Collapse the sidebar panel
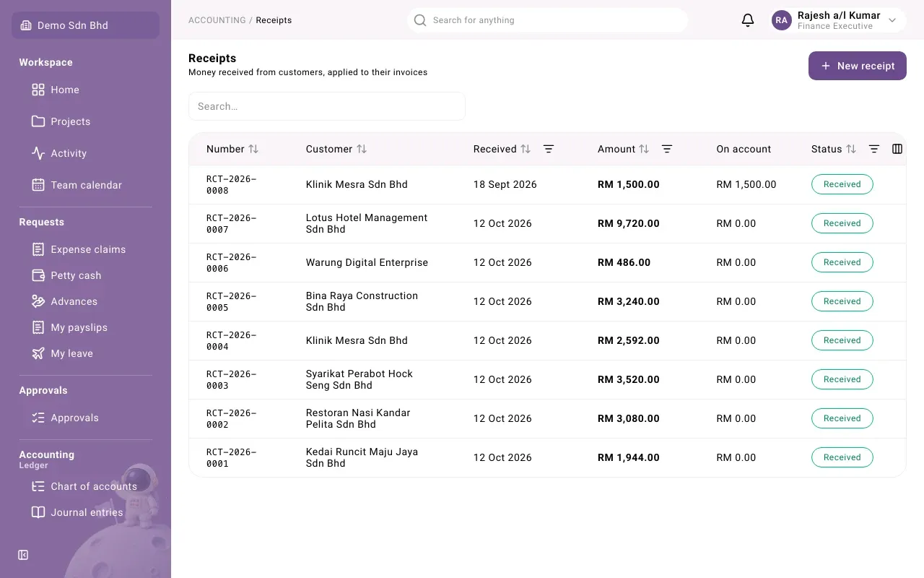The image size is (924, 578). click(x=23, y=555)
